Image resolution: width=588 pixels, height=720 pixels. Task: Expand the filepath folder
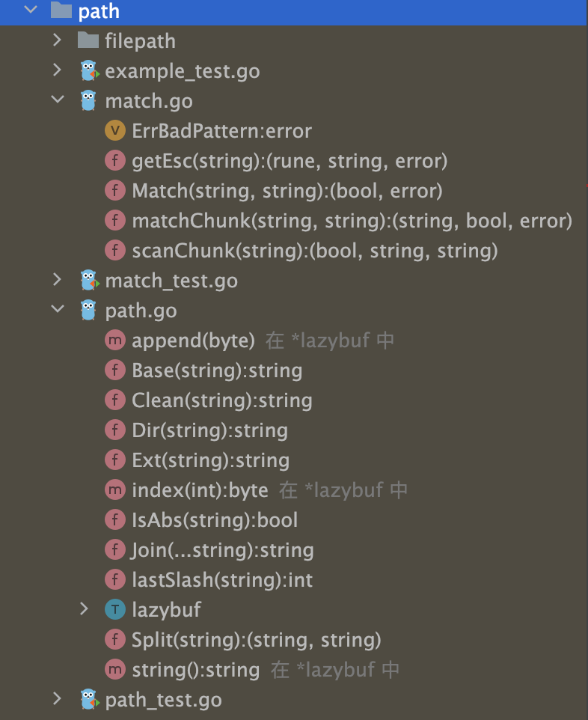click(x=57, y=41)
